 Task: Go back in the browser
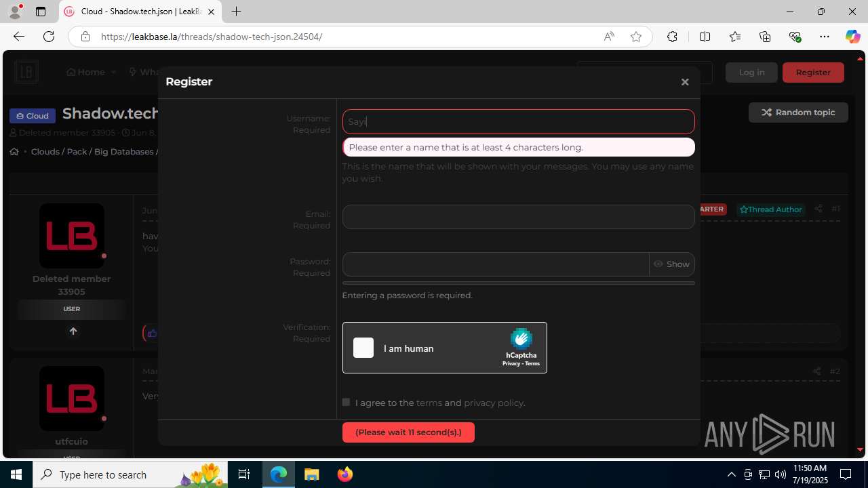pyautogui.click(x=18, y=37)
